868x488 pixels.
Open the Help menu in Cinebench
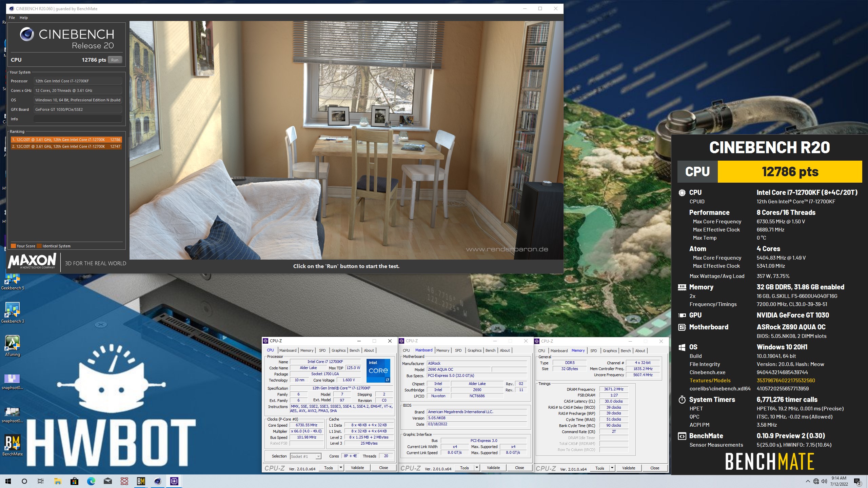24,18
